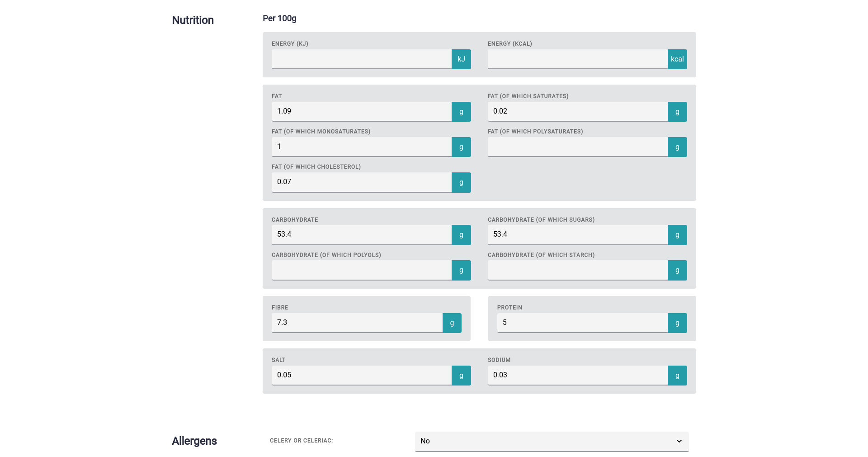Focus the Saturates field showing 0.02
This screenshot has height=457, width=868.
click(x=577, y=111)
